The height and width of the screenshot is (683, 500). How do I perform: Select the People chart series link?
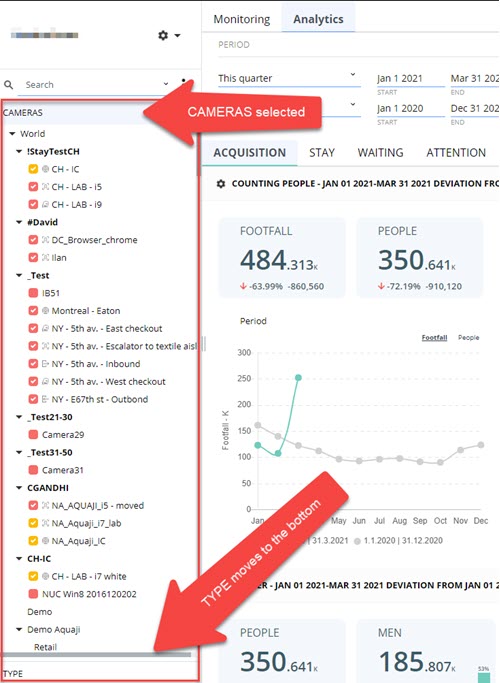[x=468, y=338]
